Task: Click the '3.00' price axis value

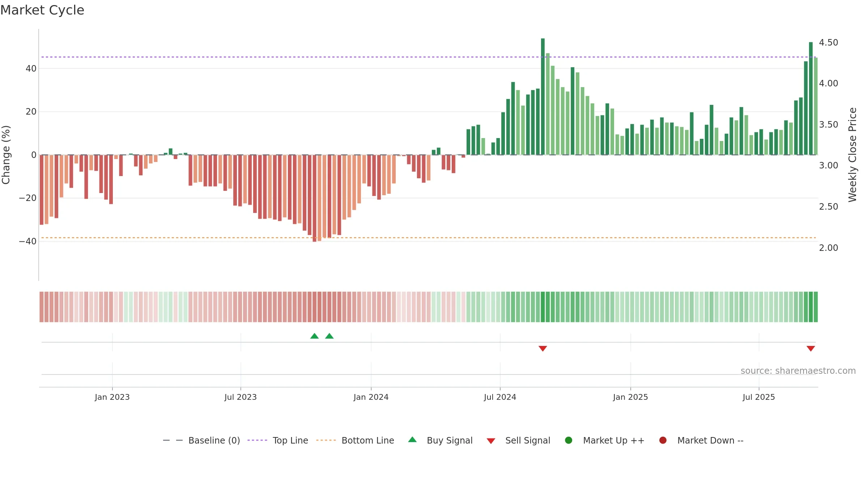Action: click(829, 166)
